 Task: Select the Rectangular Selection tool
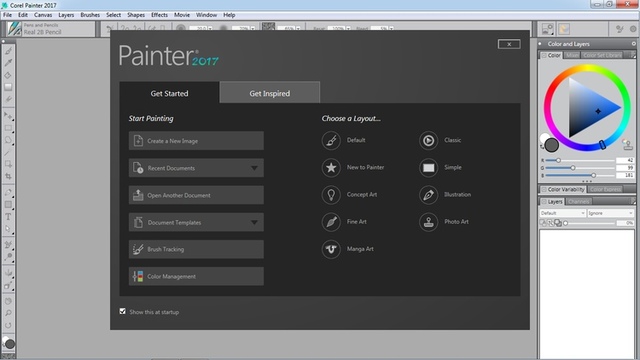pos(8,128)
